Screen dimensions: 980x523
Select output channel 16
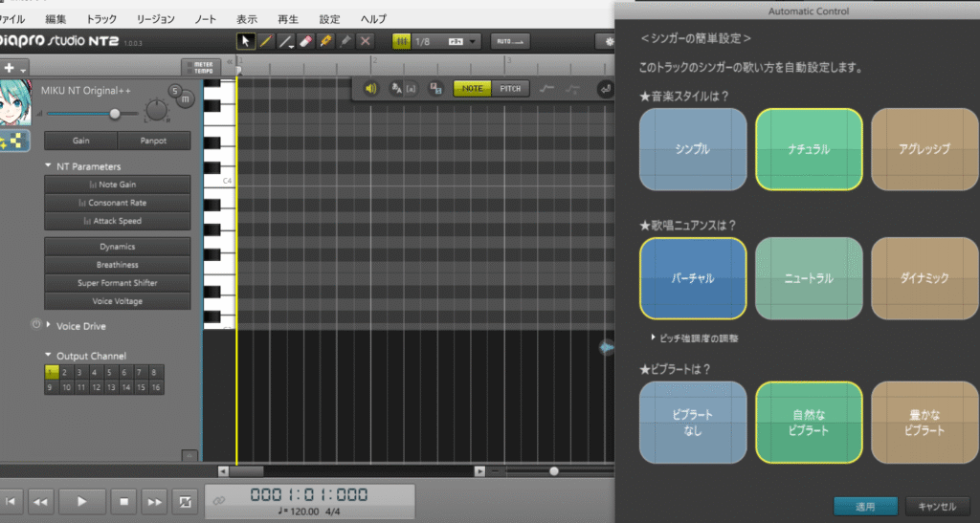156,387
